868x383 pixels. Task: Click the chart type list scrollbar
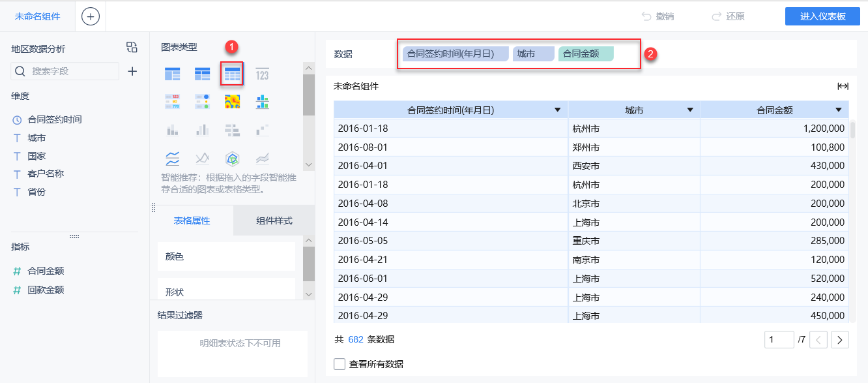309,95
